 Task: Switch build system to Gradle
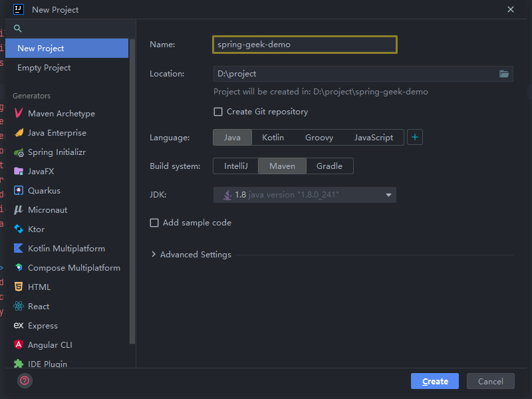pos(329,166)
